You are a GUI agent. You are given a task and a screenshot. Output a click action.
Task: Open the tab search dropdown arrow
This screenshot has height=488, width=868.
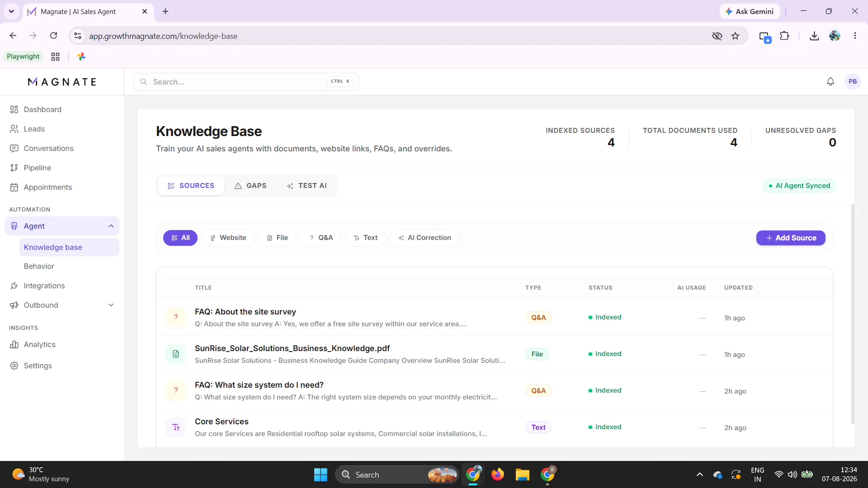[11, 11]
